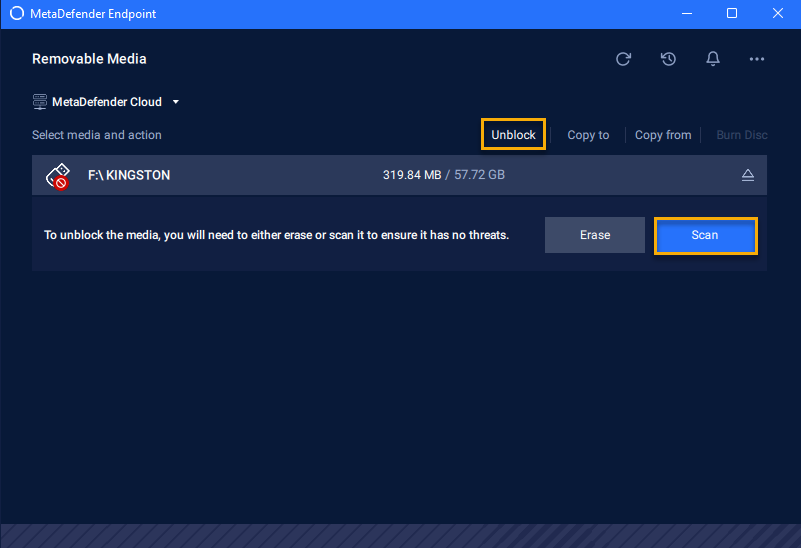The width and height of the screenshot is (801, 548).
Task: Click the Erase button
Action: [x=595, y=235]
